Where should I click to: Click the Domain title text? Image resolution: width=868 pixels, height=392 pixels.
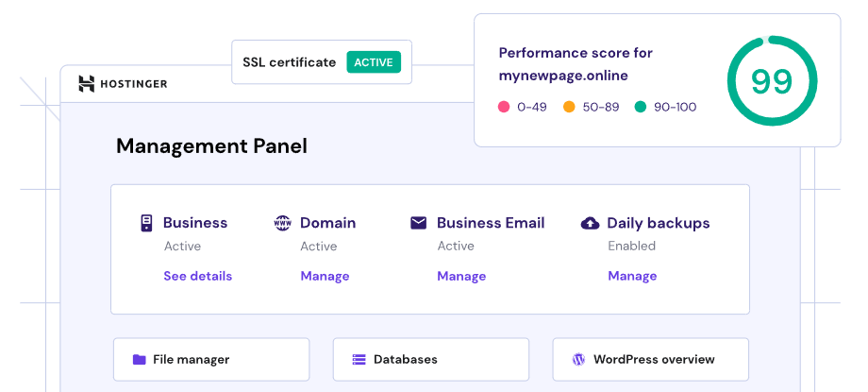tap(327, 223)
